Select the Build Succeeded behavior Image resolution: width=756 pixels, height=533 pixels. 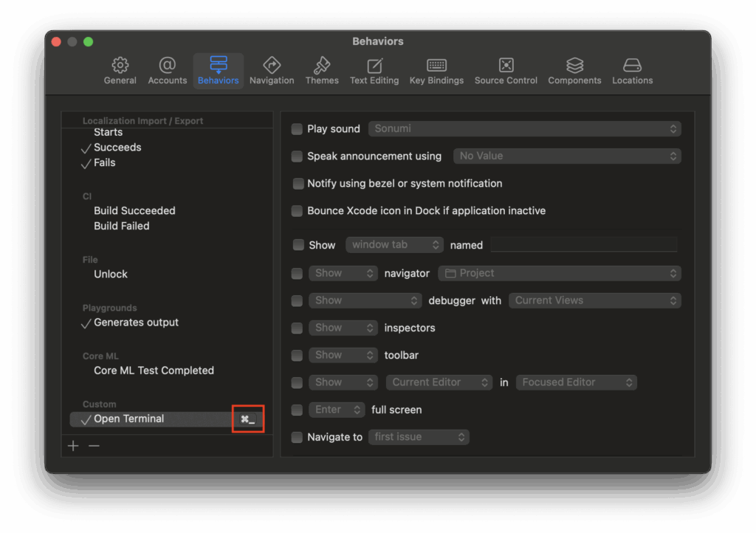pos(134,210)
